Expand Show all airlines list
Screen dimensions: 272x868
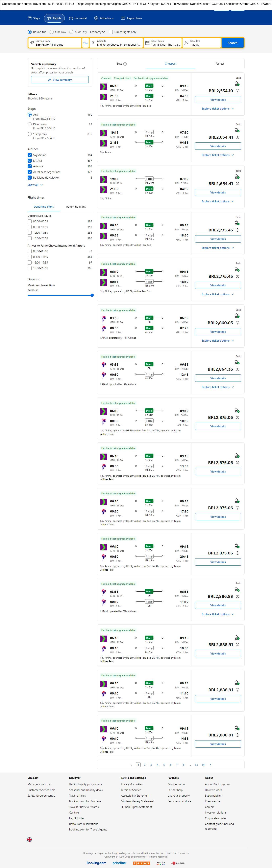pyautogui.click(x=35, y=185)
